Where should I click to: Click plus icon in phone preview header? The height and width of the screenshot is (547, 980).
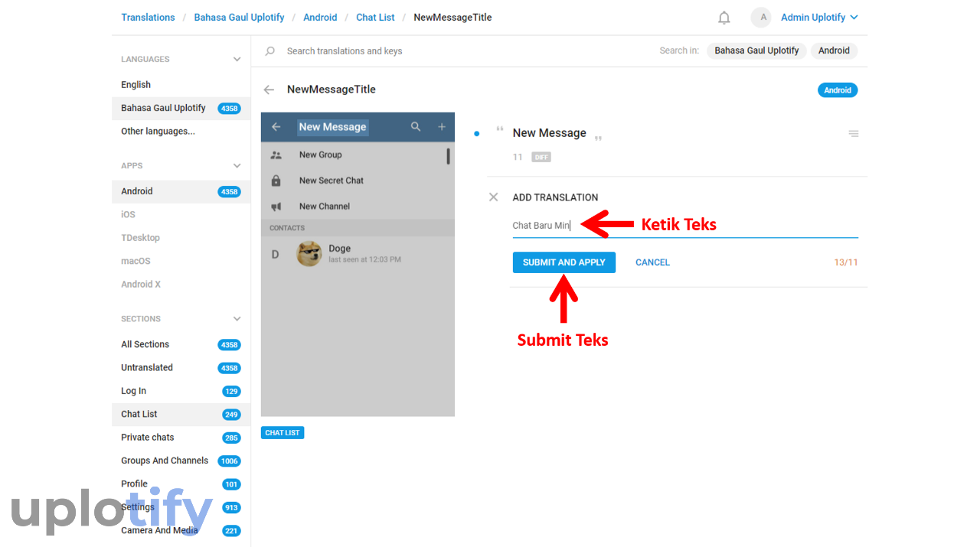coord(442,127)
